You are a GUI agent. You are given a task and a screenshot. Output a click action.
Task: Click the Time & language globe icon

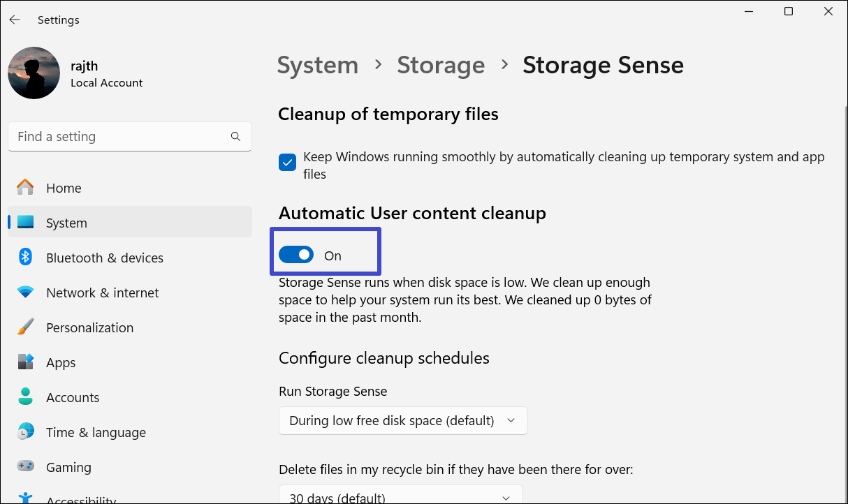click(x=25, y=432)
